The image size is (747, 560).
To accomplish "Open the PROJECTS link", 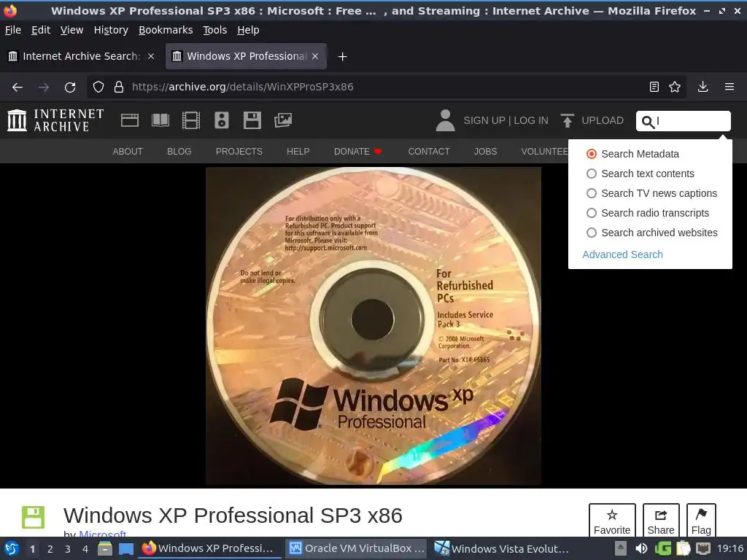I will [x=239, y=152].
